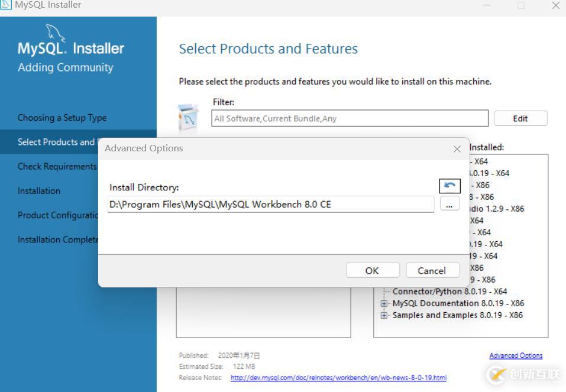Cancel the Advanced Options dialog
Screen dimensions: 566x392
click(x=432, y=270)
